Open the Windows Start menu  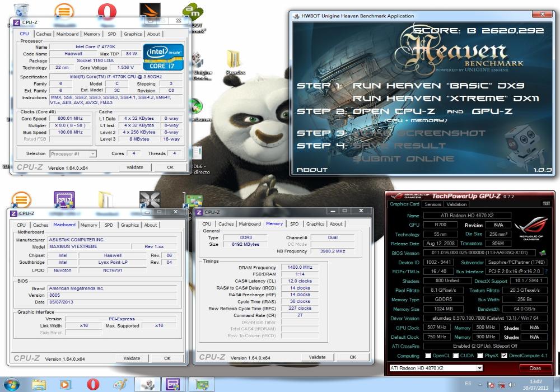point(11,385)
